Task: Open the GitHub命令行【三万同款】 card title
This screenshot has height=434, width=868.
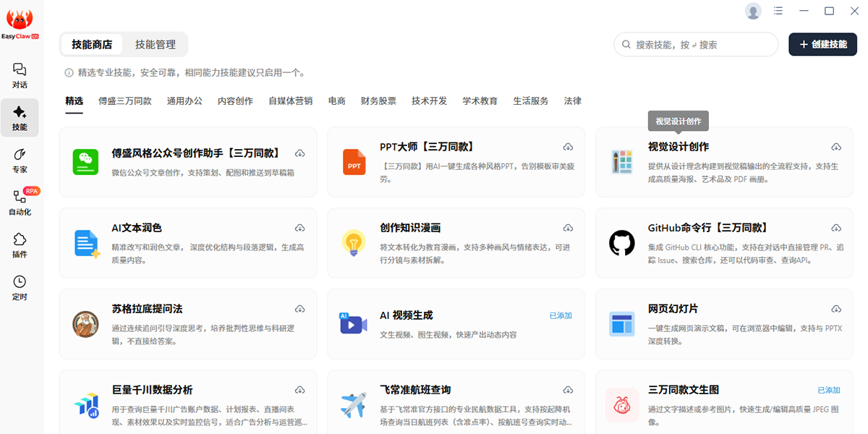Action: click(x=708, y=228)
